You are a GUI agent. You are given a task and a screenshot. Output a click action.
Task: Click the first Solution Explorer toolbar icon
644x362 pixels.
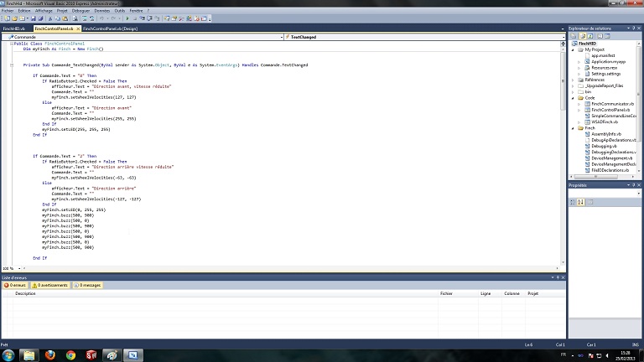572,36
